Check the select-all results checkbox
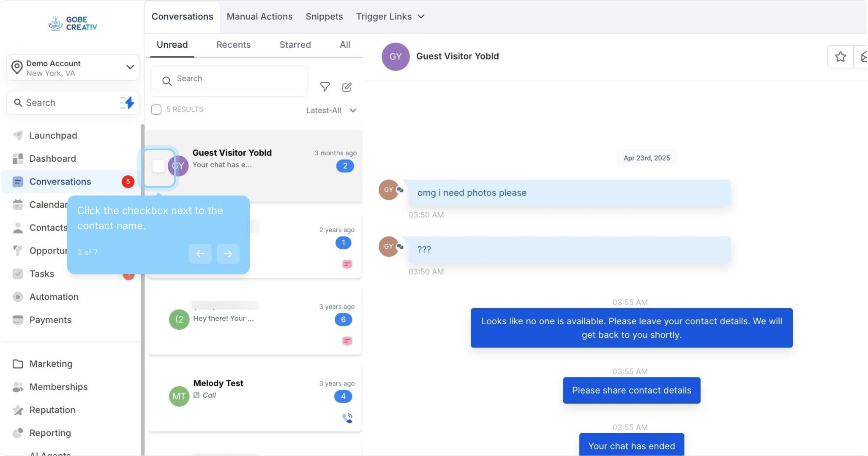This screenshot has height=456, width=868. point(156,110)
